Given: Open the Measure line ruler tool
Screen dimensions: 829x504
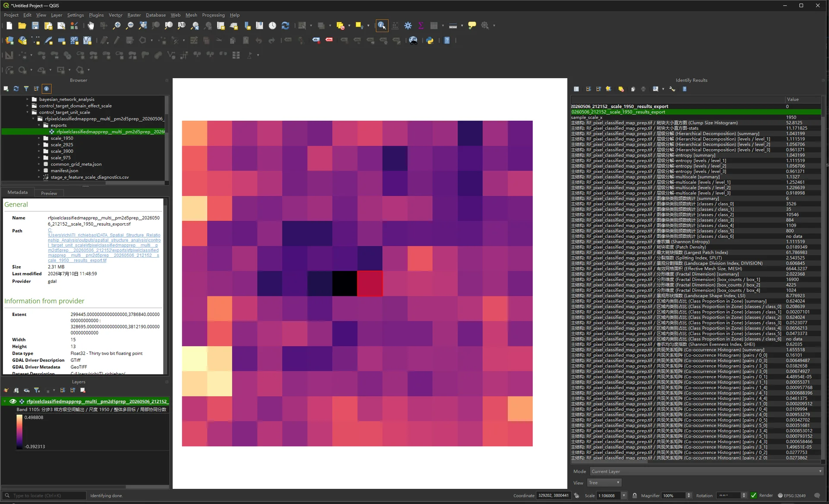Looking at the screenshot, I should 453,26.
